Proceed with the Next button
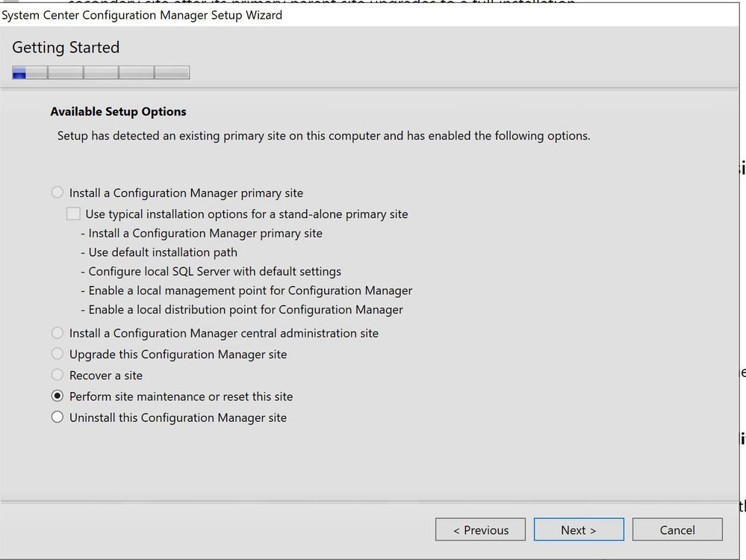This screenshot has height=560, width=746. (579, 529)
